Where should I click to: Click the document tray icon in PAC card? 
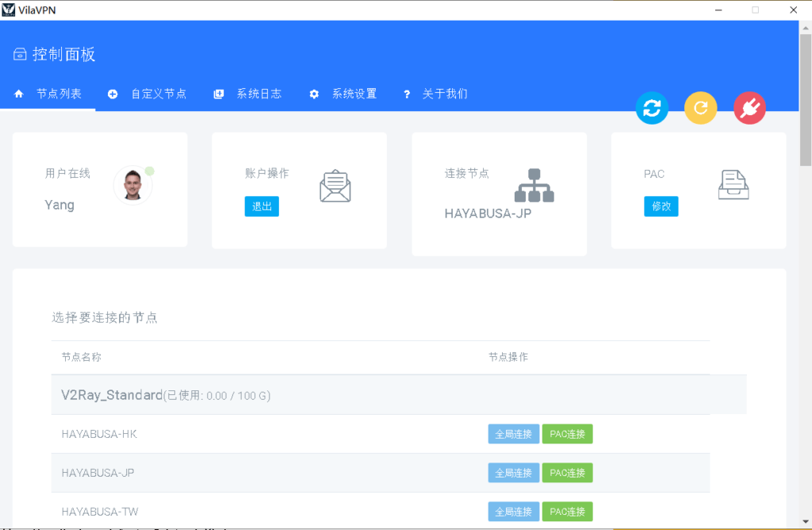(733, 185)
